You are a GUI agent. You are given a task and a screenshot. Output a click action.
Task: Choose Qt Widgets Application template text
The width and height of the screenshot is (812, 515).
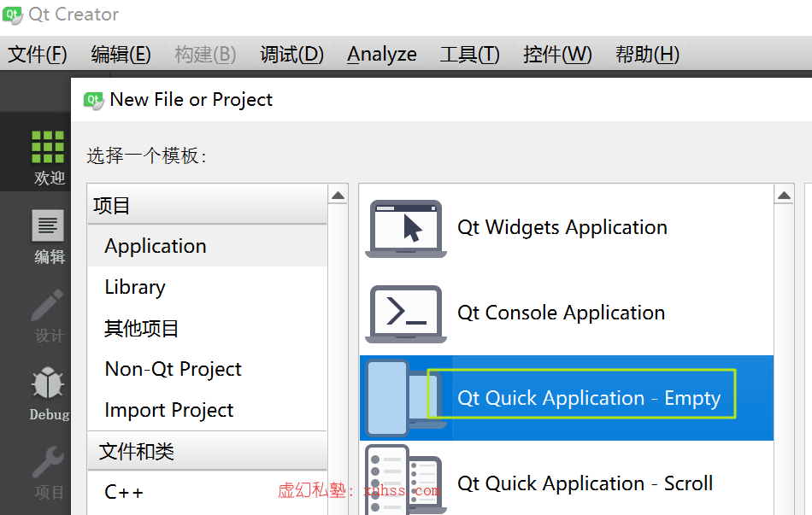562,228
